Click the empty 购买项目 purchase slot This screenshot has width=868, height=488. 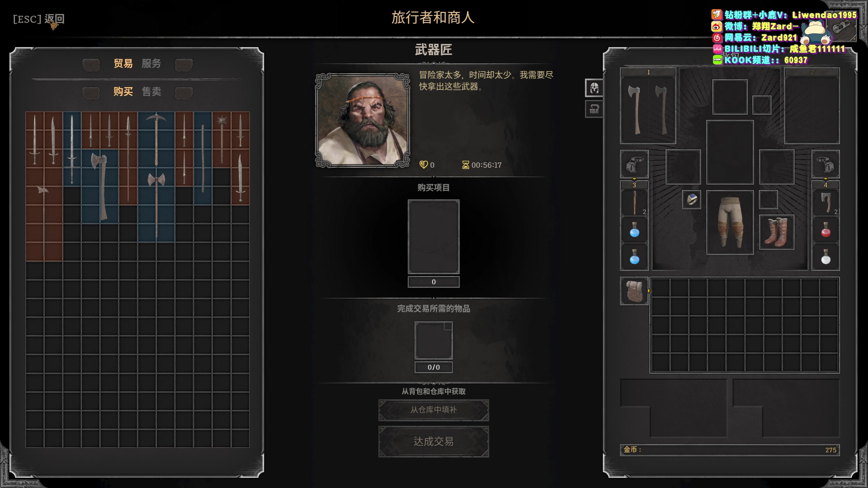click(x=433, y=237)
